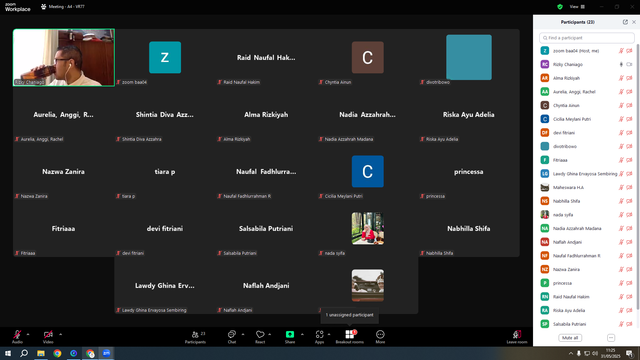Select Aurelia, Anggi, Rachel list row
640x360 pixels.
[x=587, y=92]
